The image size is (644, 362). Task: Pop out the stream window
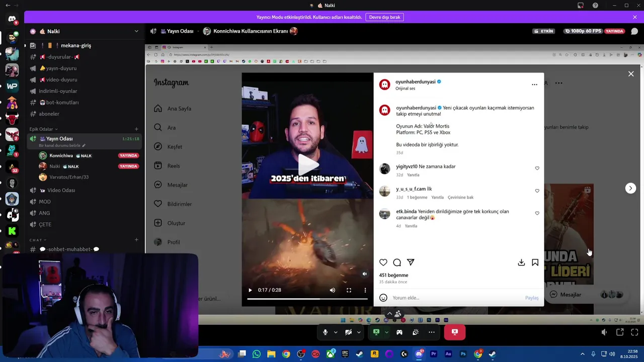pyautogui.click(x=620, y=332)
